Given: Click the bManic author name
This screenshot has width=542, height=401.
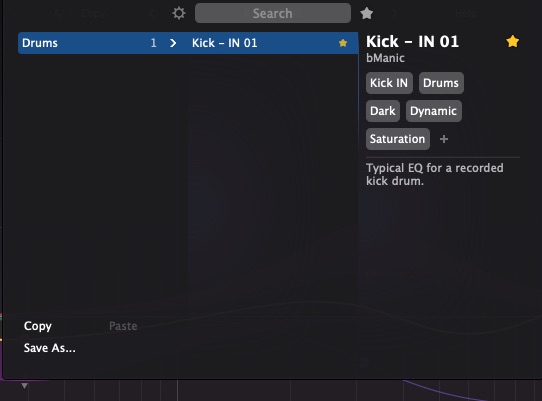Looking at the screenshot, I should (385, 58).
